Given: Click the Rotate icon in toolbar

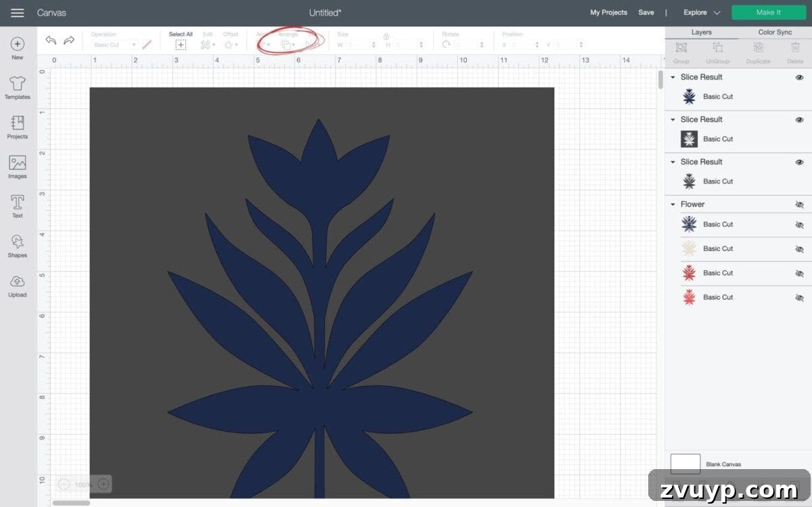Looking at the screenshot, I should [x=446, y=45].
